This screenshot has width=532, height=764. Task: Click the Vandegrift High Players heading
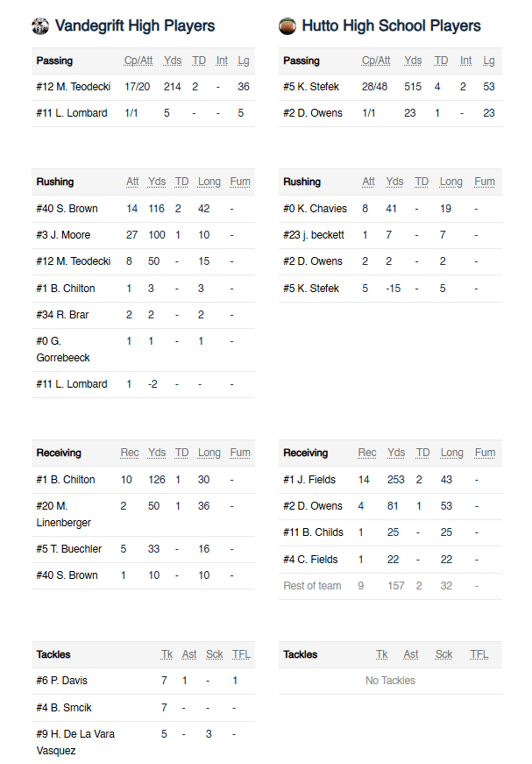[x=134, y=26]
